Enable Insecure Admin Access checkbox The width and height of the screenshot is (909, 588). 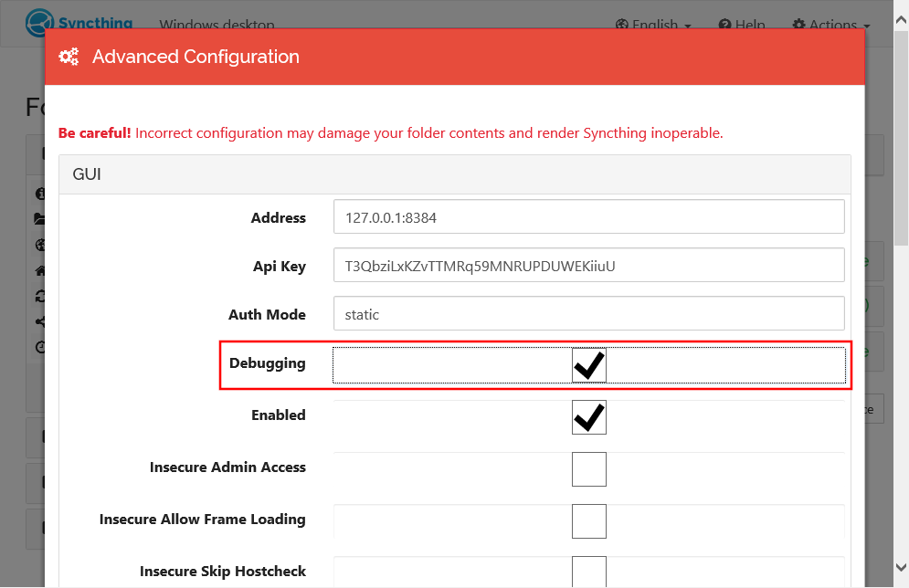(588, 469)
